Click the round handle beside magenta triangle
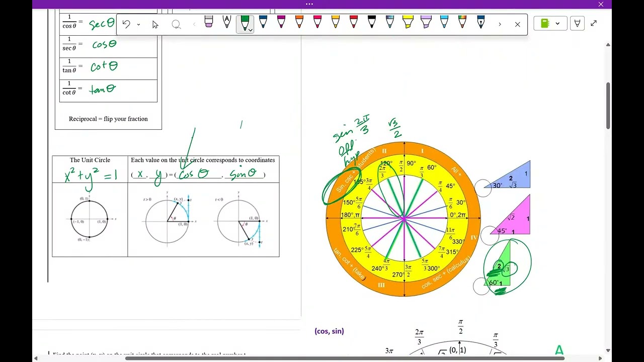644x362 pixels. point(489,234)
